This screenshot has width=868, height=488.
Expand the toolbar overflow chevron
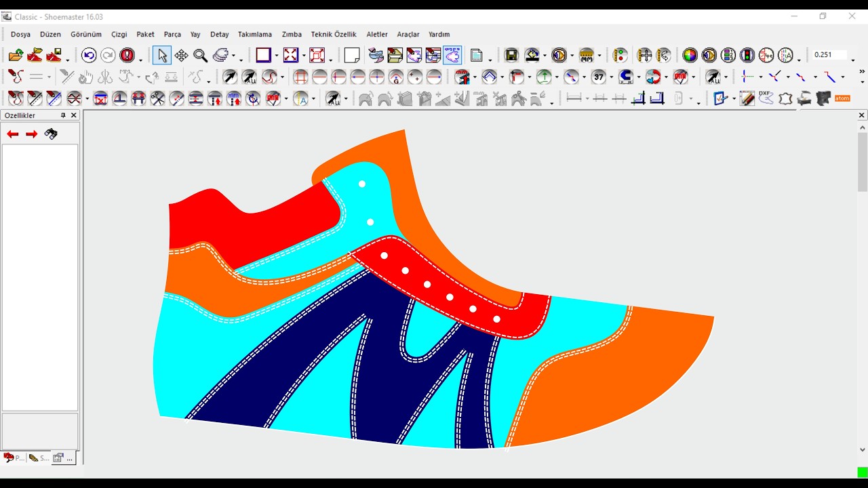point(862,71)
